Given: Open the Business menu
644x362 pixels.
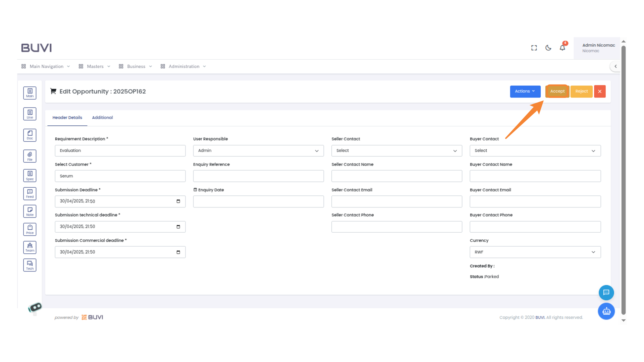Looking at the screenshot, I should 136,66.
